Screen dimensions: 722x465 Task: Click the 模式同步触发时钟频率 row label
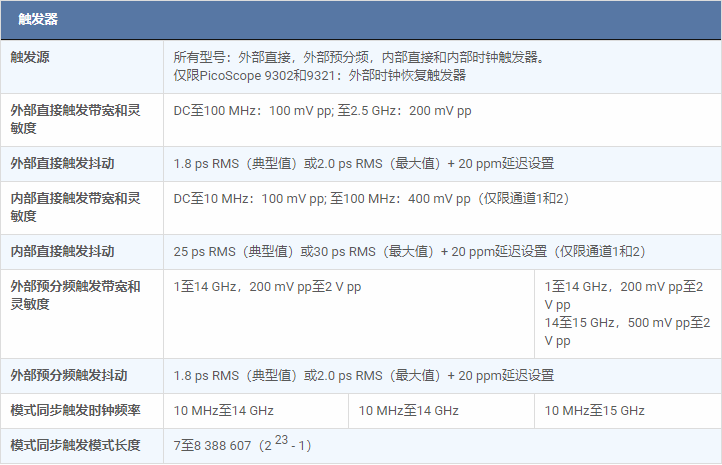click(75, 410)
